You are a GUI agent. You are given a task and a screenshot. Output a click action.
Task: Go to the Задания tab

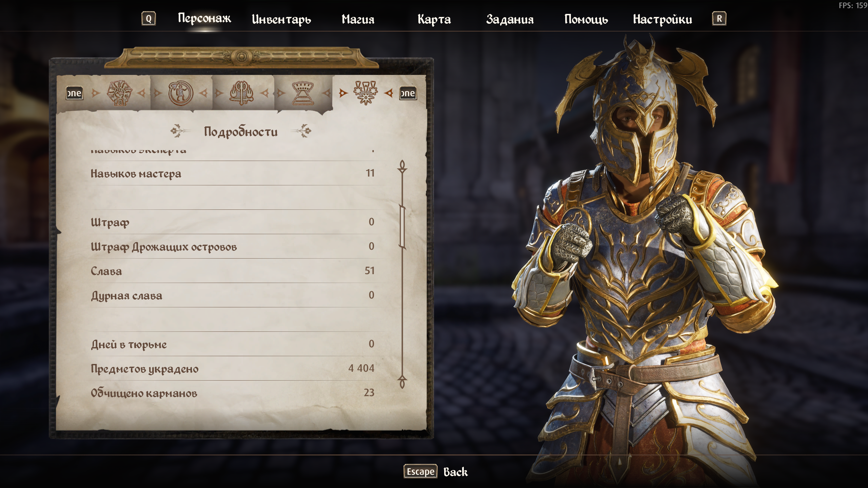tap(510, 19)
